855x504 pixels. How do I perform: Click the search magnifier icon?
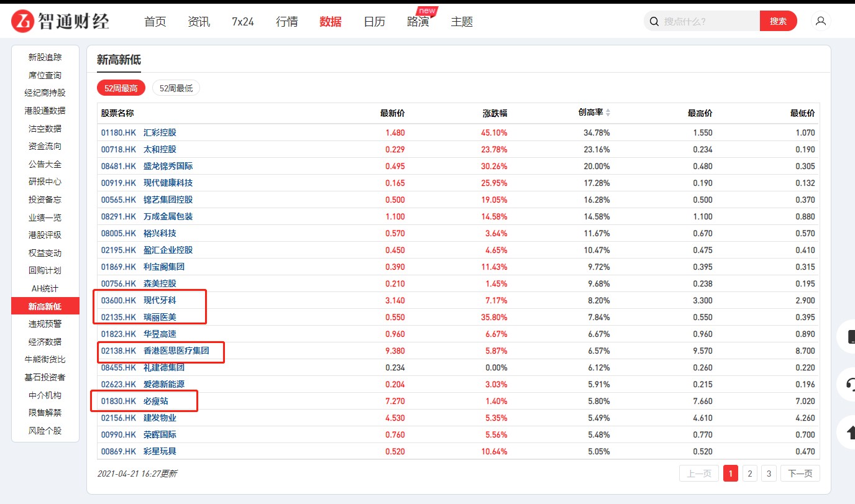(654, 22)
